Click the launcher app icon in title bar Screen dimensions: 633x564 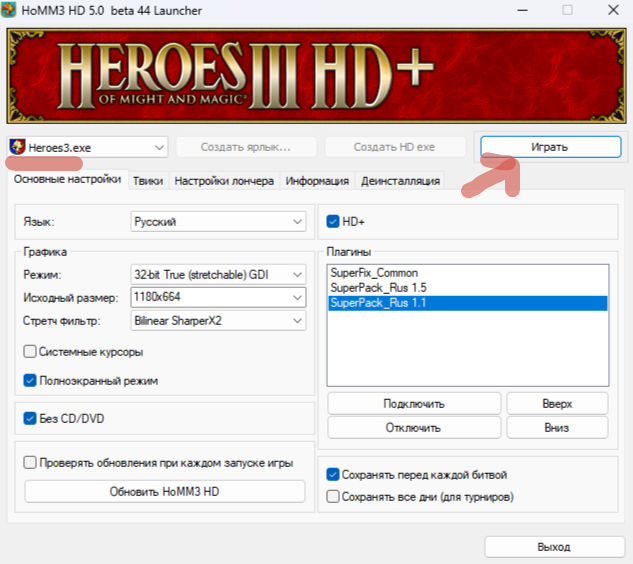pyautogui.click(x=8, y=10)
